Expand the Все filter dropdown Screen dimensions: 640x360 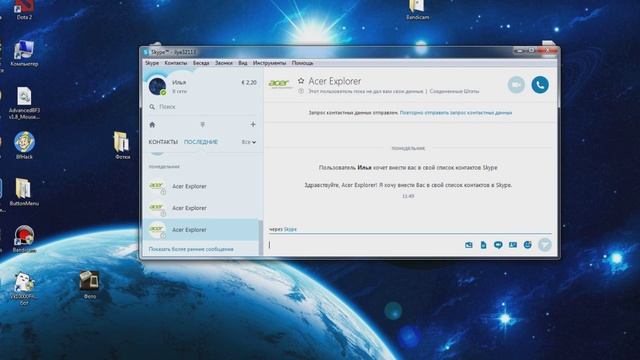tap(249, 142)
